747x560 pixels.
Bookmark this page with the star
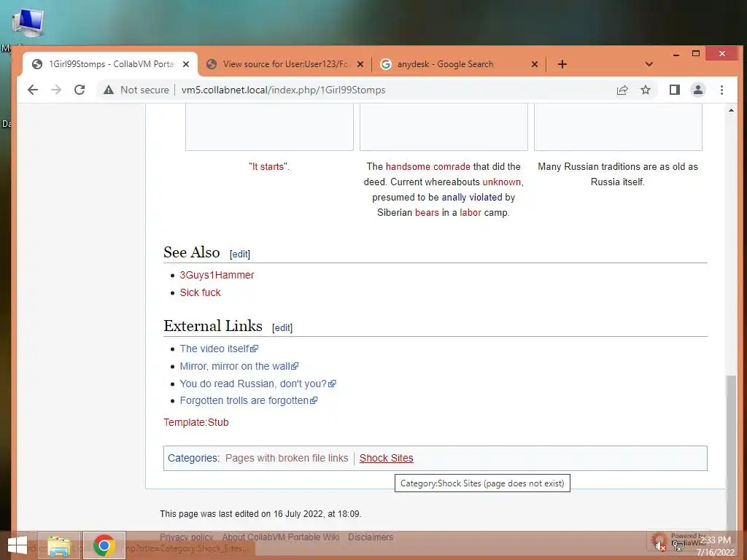point(646,90)
